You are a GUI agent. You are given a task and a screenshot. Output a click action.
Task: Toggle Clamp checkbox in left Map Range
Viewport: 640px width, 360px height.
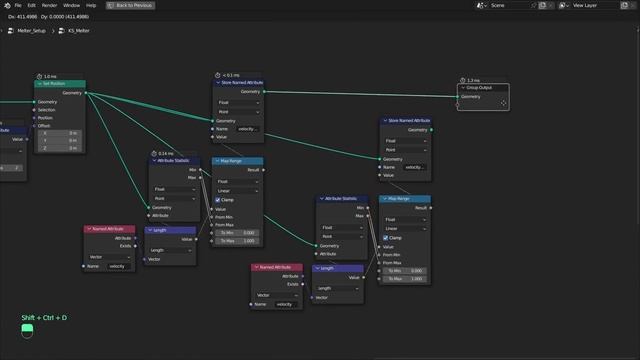coord(218,200)
